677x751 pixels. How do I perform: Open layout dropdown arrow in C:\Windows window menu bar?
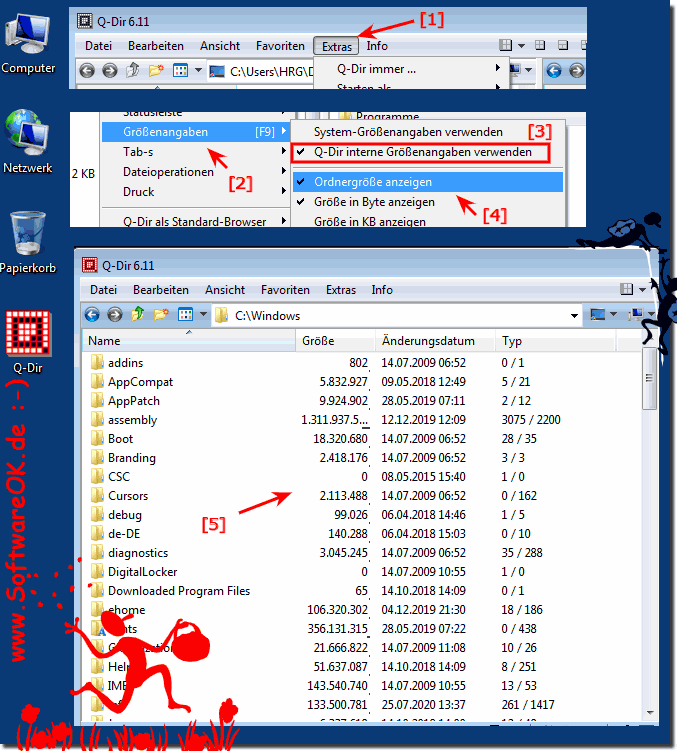tap(643, 289)
